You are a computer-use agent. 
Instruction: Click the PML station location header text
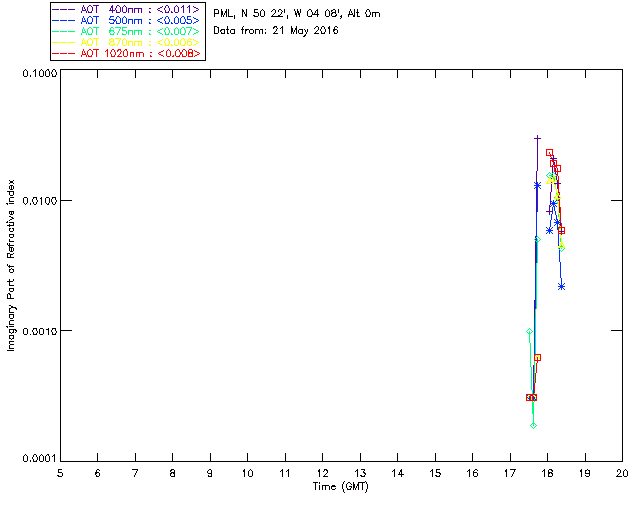click(x=297, y=14)
